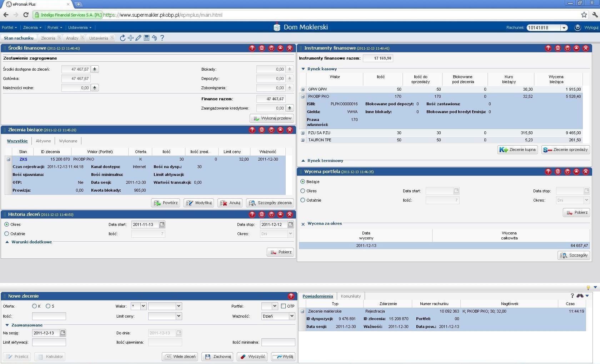Click binoculars search icon in notifications panel
This screenshot has height=364, width=600.
pyautogui.click(x=580, y=296)
